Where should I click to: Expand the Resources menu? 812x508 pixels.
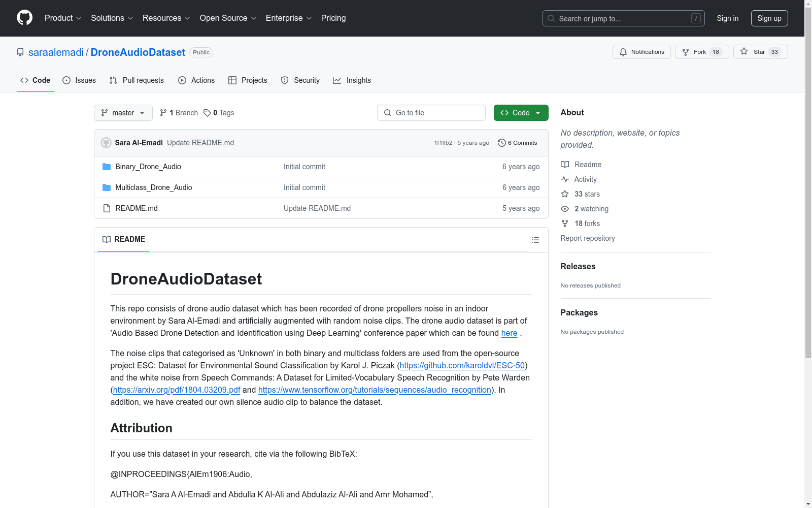tap(166, 18)
